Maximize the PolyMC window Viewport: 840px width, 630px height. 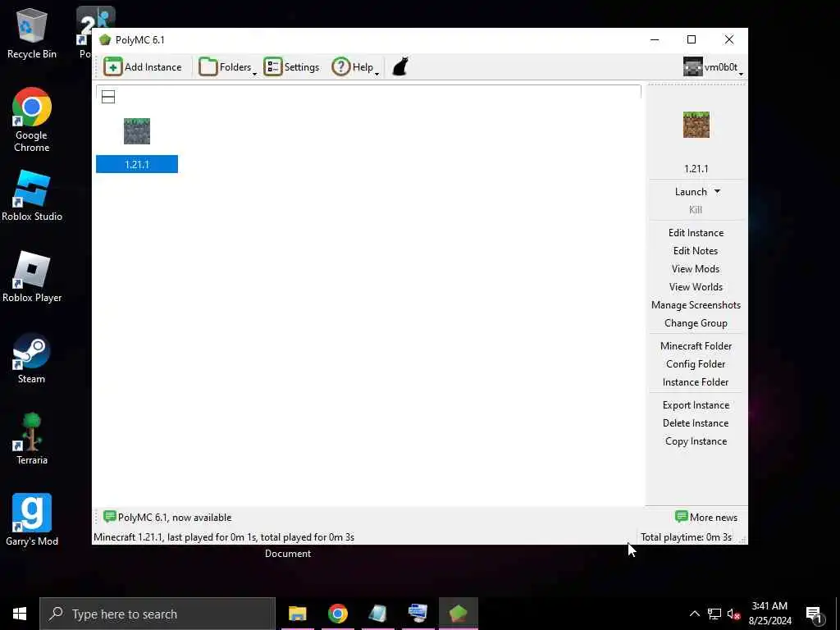(692, 39)
